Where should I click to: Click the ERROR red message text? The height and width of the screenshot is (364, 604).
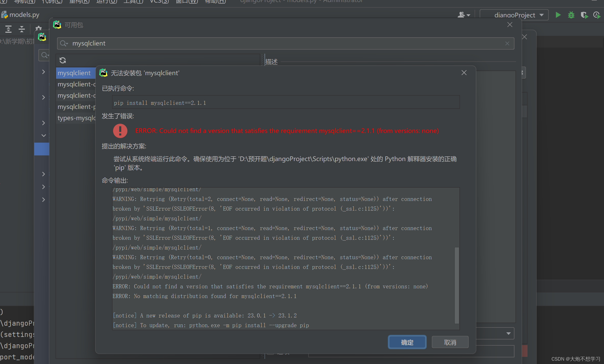pos(287,131)
